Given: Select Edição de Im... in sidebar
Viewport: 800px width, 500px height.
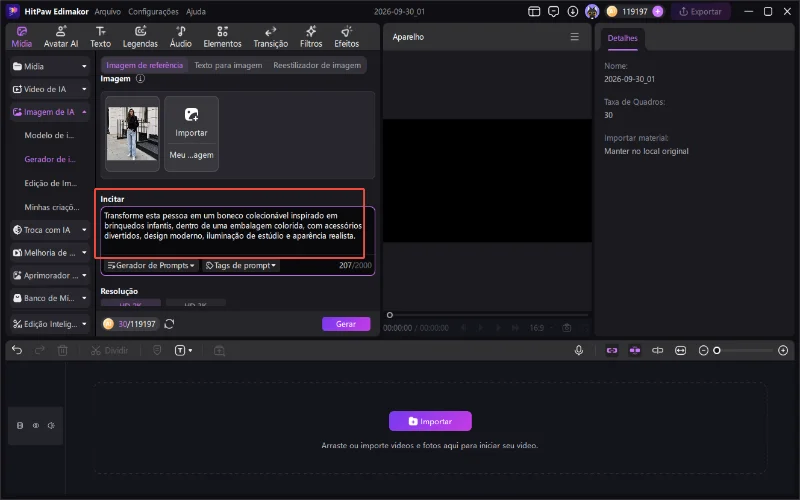Looking at the screenshot, I should point(51,183).
